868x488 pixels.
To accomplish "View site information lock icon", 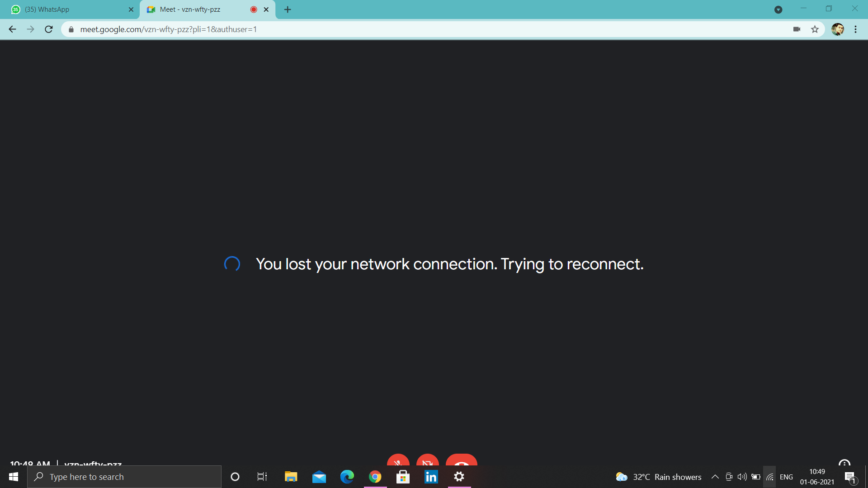I will coord(71,29).
